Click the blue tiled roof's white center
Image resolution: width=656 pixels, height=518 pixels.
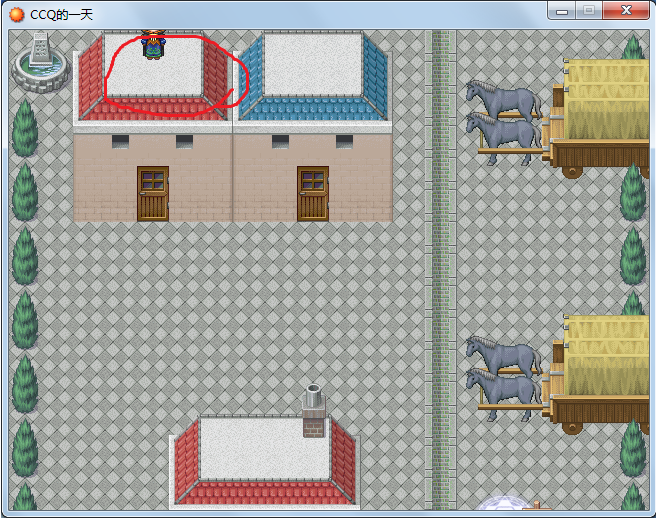(313, 65)
